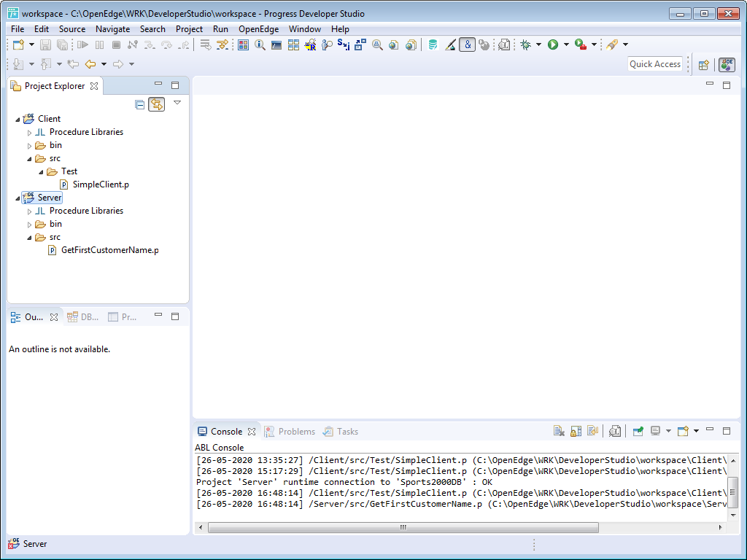Screen dimensions: 747x560
Task: Select the OpenEdge Editor perspective button
Action: (x=727, y=64)
